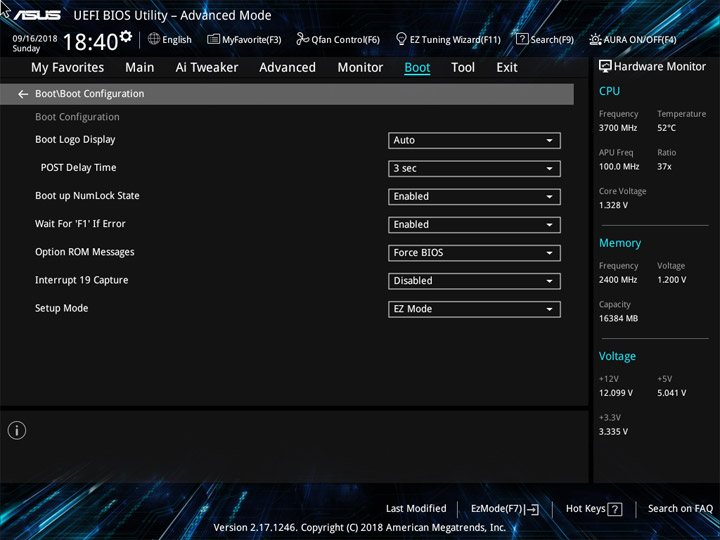Click the date 09/16/2018
The height and width of the screenshot is (540, 720).
(x=35, y=39)
